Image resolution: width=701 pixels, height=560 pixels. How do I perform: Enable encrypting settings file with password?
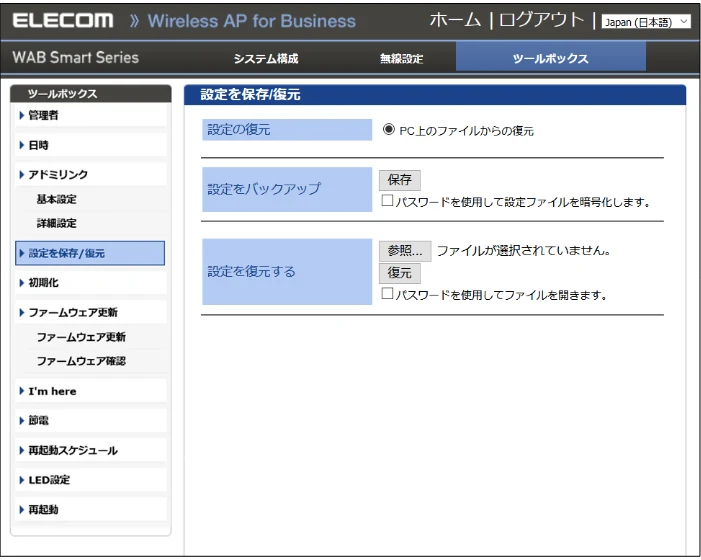(x=388, y=200)
